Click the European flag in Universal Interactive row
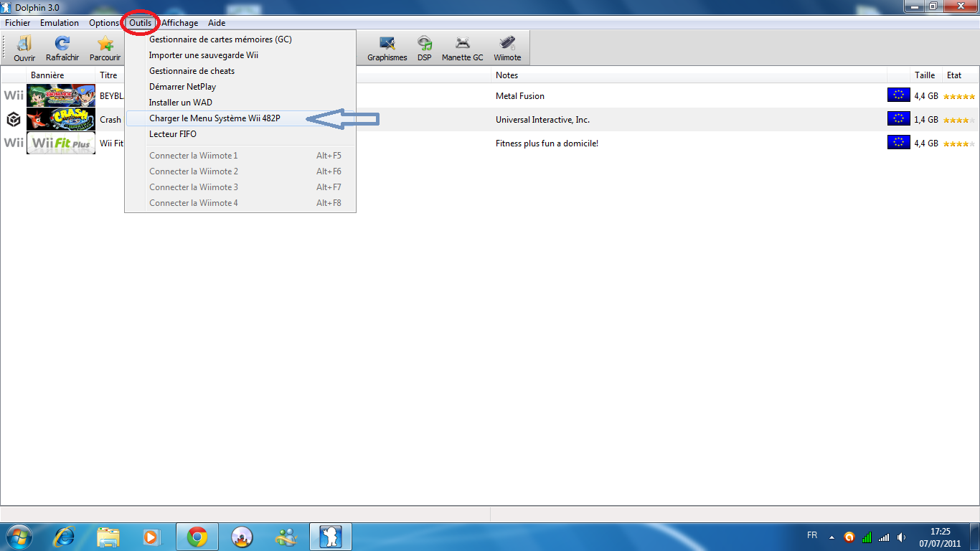Image resolution: width=980 pixels, height=551 pixels. point(898,119)
